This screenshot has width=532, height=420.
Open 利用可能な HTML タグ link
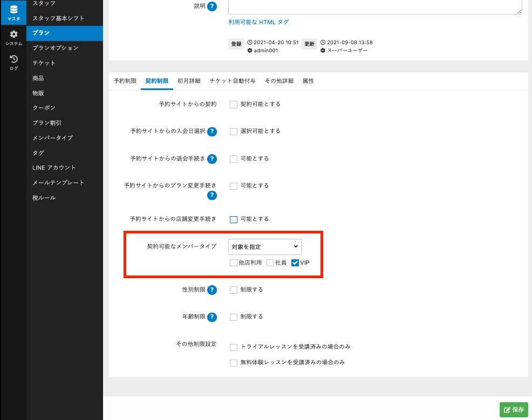point(258,22)
